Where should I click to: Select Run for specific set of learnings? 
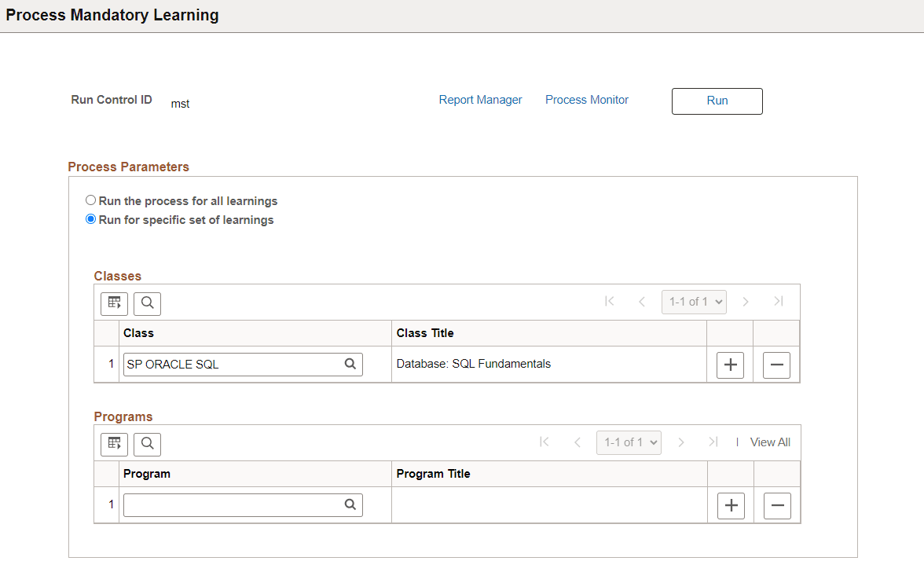[x=90, y=218]
